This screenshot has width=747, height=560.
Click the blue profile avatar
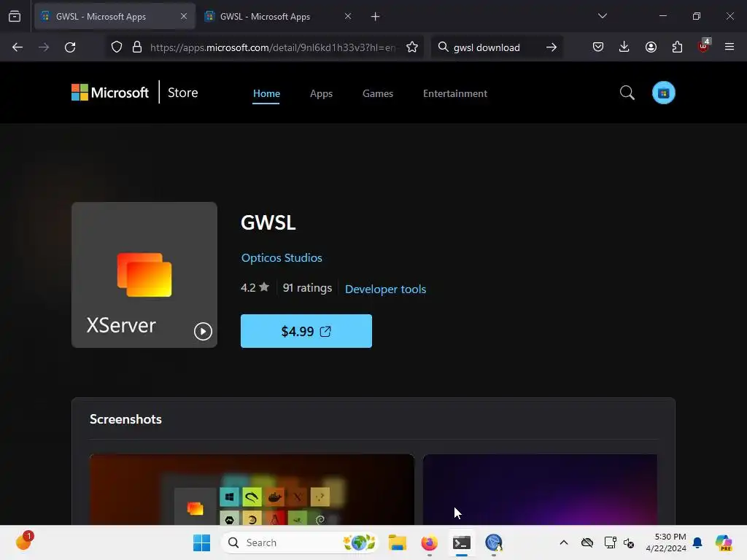[x=664, y=93]
